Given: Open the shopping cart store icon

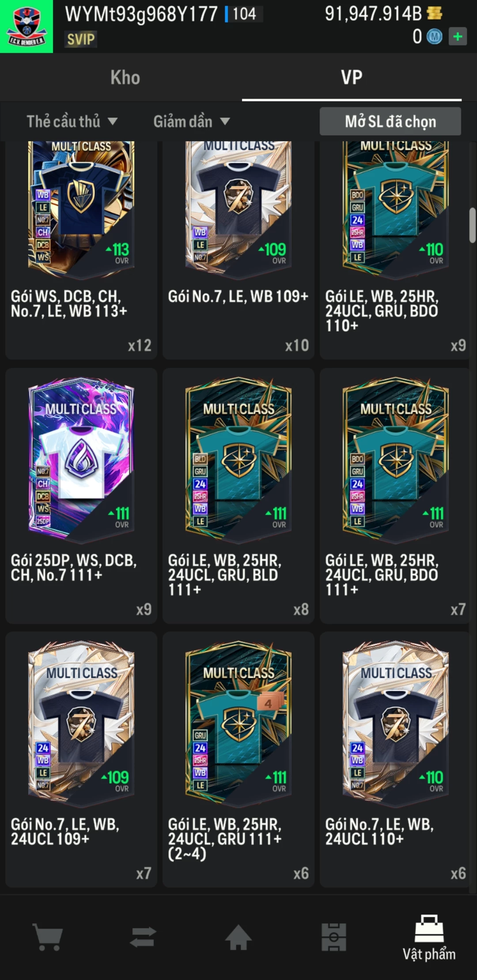Looking at the screenshot, I should coord(48,937).
